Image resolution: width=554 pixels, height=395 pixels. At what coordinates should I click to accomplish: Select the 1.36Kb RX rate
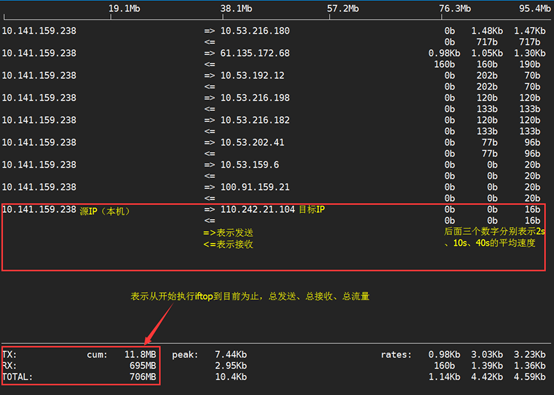point(530,366)
